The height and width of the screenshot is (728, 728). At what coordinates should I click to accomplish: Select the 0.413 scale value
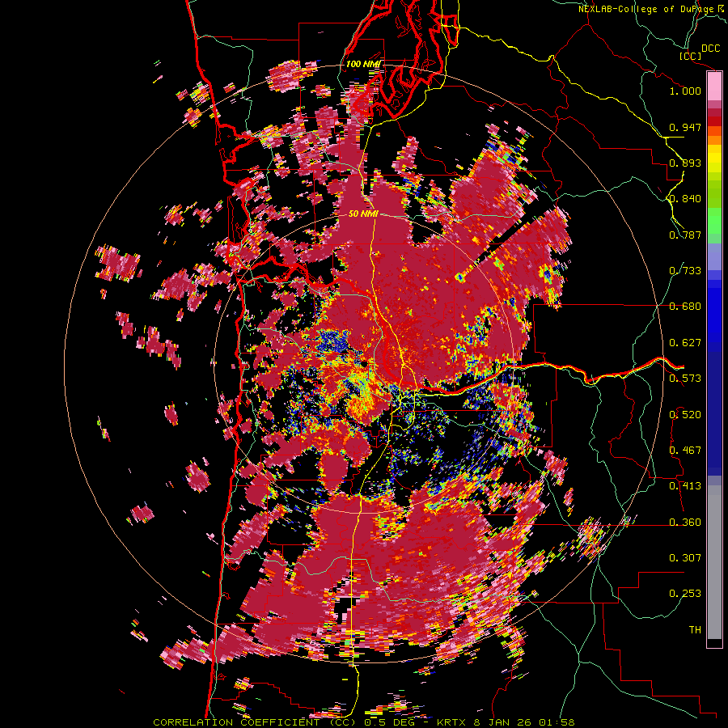tap(685, 486)
